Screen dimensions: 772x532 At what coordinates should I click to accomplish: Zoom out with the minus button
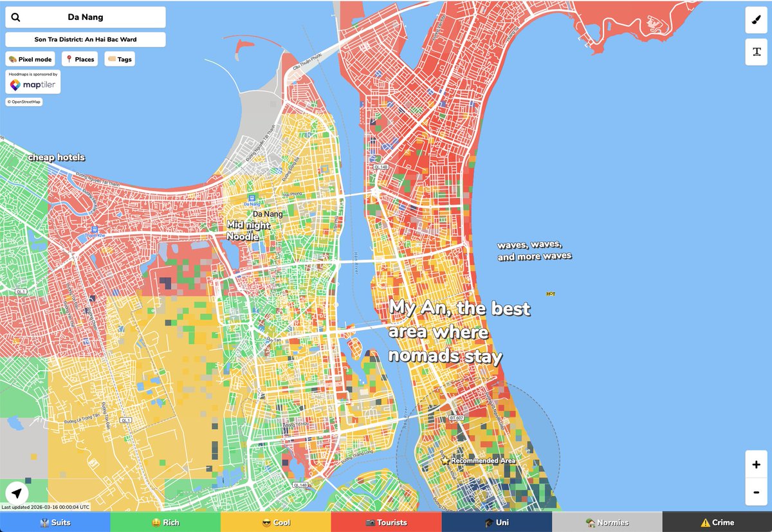(x=756, y=492)
